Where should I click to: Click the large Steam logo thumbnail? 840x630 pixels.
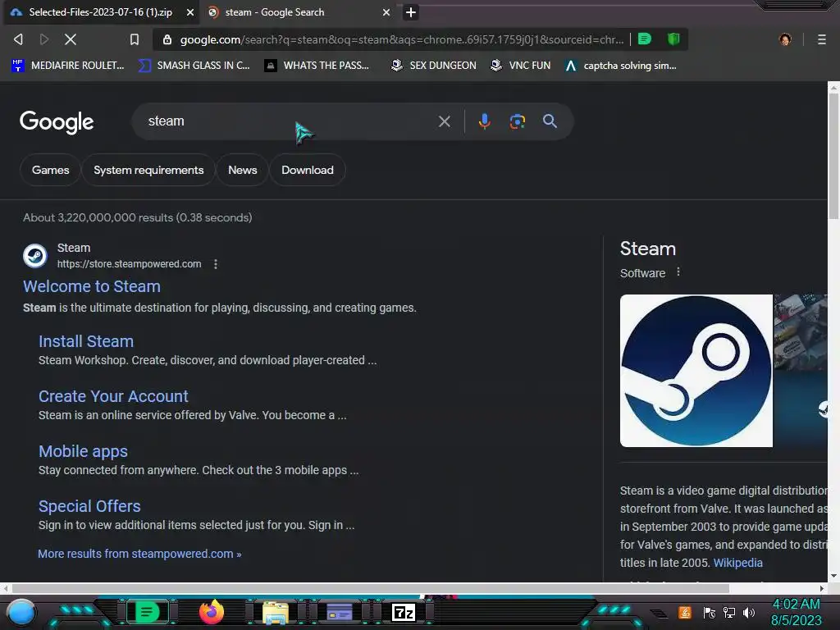(696, 371)
